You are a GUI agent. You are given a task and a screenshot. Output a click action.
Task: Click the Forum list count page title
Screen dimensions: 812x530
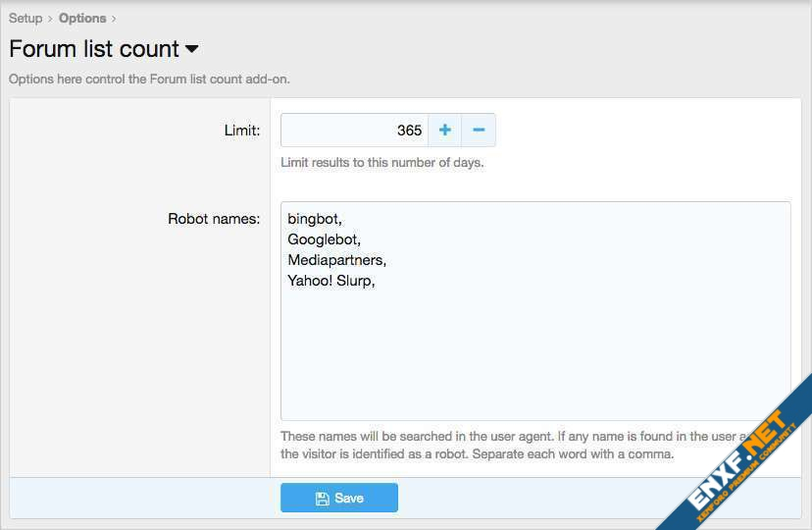(94, 49)
